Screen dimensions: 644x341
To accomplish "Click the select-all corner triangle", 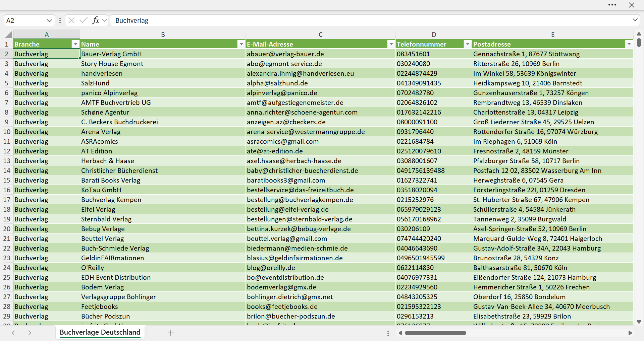I will coord(8,35).
